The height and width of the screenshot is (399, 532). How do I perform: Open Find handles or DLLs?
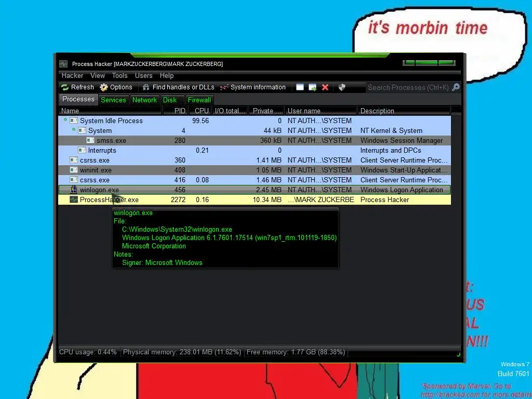(179, 87)
